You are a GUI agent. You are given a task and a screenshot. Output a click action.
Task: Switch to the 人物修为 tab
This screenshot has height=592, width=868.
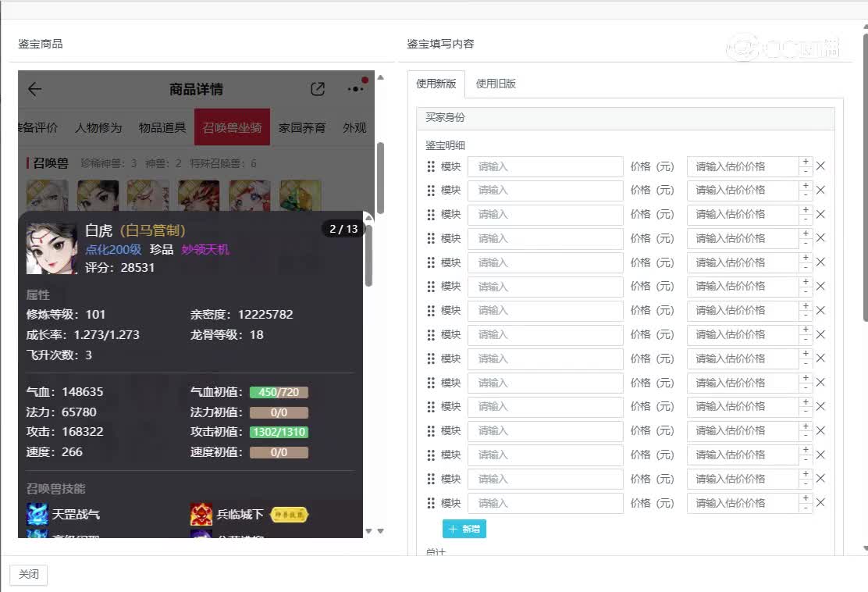98,127
